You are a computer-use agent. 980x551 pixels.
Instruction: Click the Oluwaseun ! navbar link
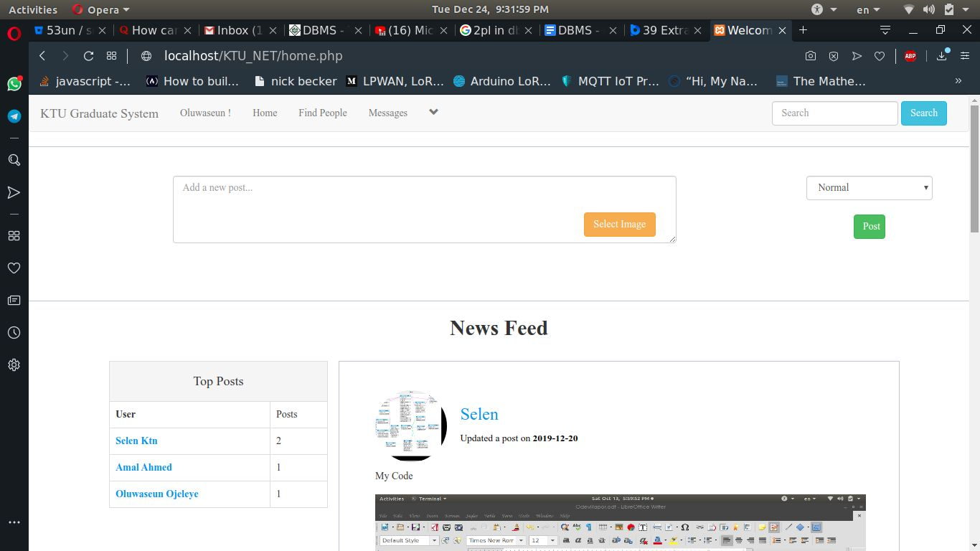205,113
